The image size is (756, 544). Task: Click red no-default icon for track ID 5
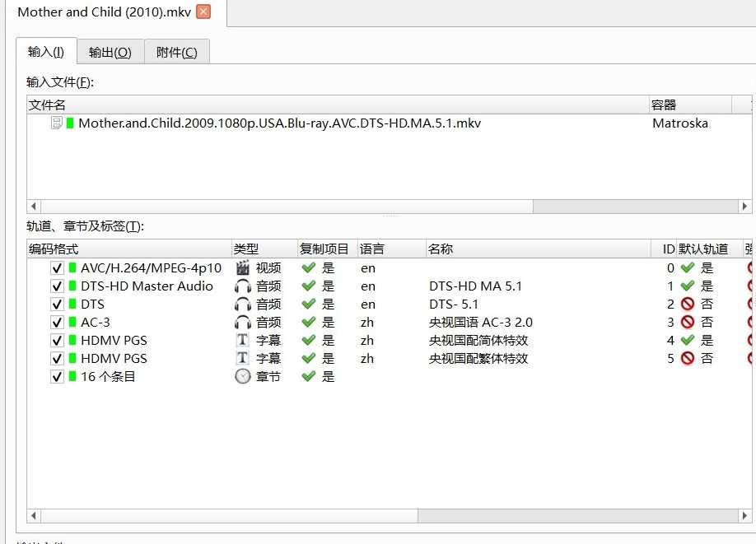click(688, 359)
